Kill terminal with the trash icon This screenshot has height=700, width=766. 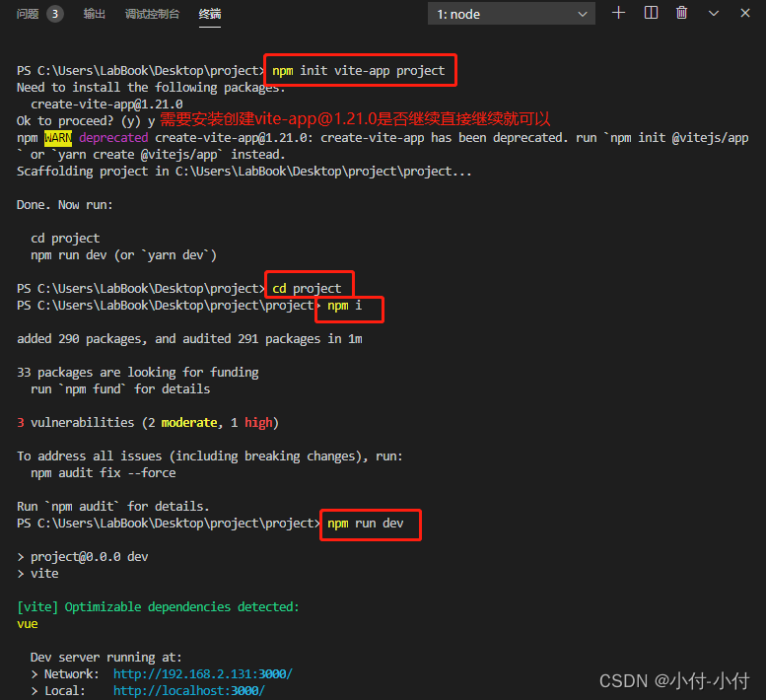pyautogui.click(x=681, y=13)
